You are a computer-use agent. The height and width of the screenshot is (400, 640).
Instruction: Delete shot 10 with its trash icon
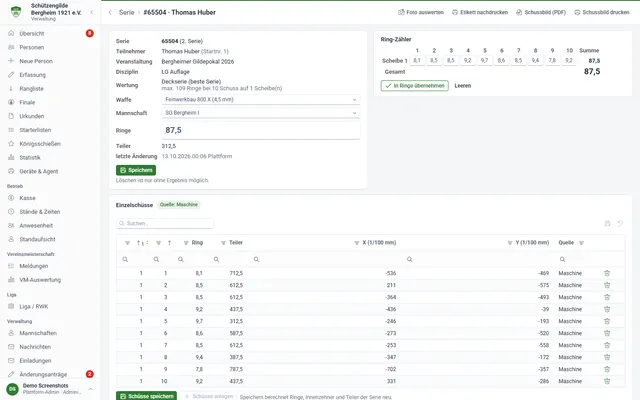[x=607, y=381]
